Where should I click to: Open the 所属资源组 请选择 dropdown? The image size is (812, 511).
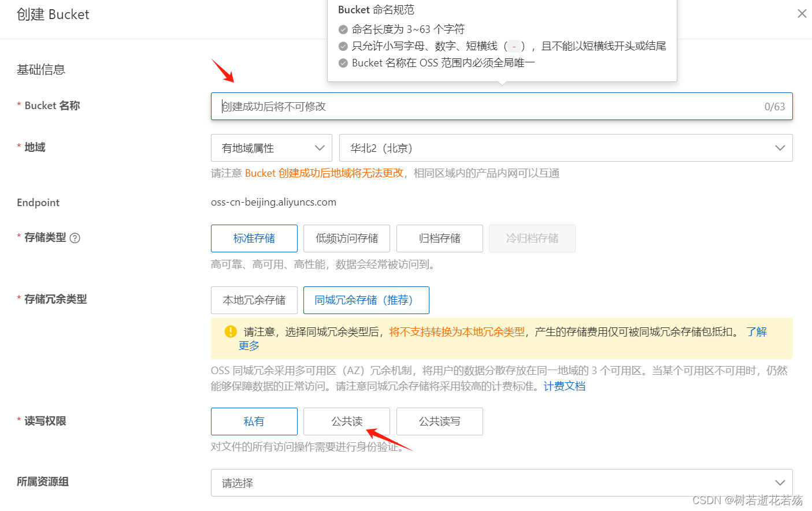tap(502, 483)
